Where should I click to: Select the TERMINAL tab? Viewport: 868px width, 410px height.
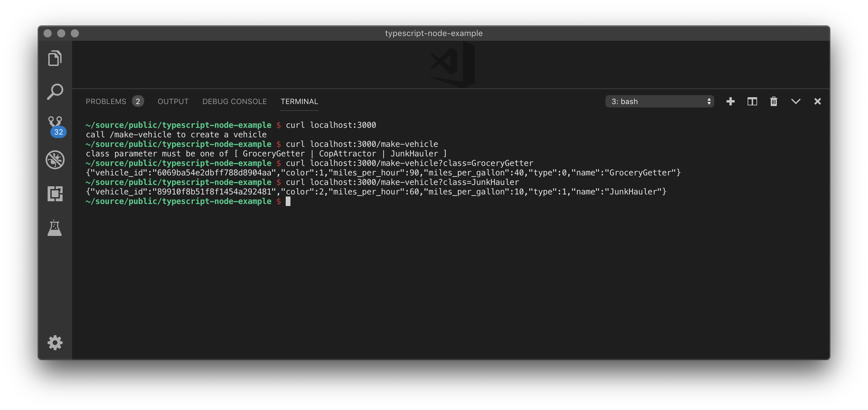click(299, 101)
